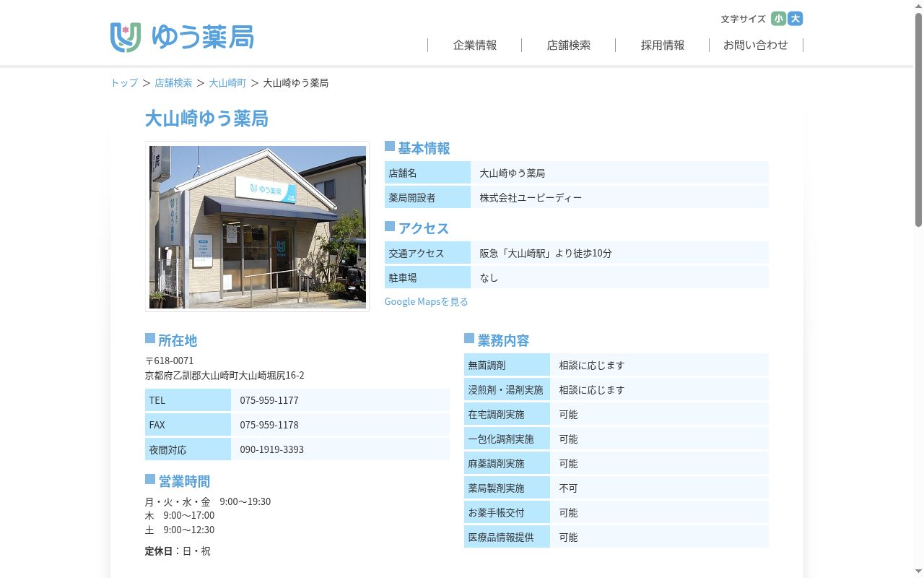Select postal code 〒618-0071

(170, 361)
